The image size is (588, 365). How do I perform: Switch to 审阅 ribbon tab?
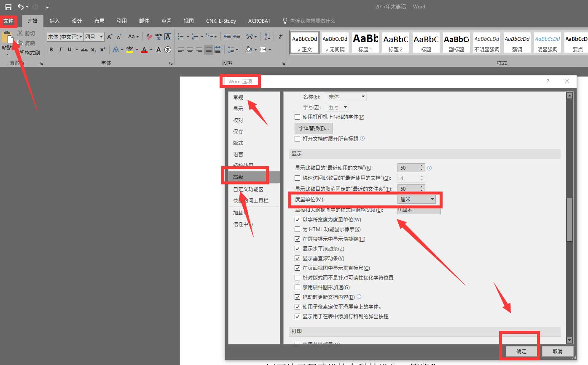tap(166, 21)
